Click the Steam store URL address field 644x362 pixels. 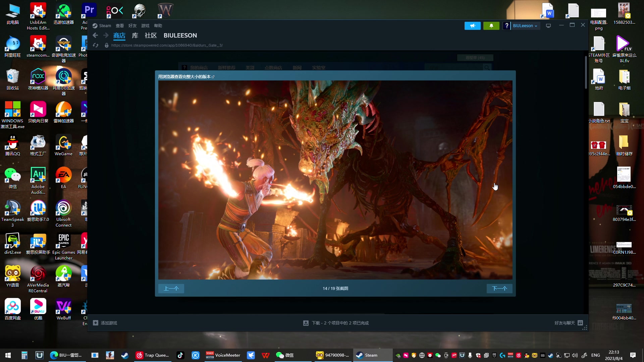click(x=167, y=45)
